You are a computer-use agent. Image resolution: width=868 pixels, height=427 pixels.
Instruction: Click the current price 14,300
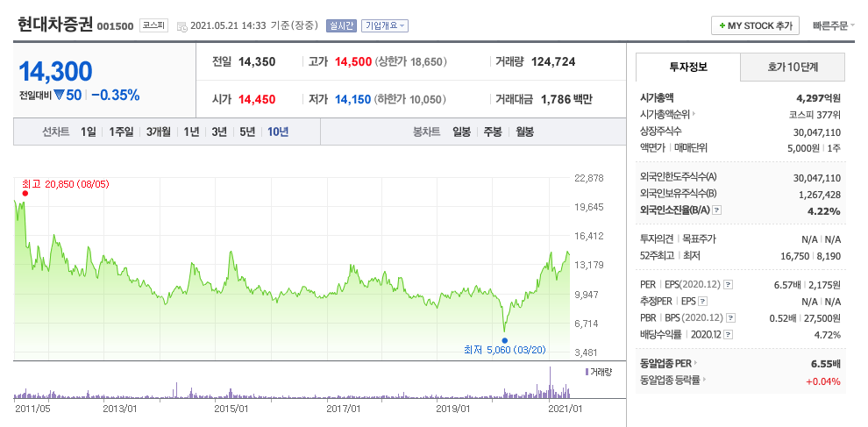[55, 71]
